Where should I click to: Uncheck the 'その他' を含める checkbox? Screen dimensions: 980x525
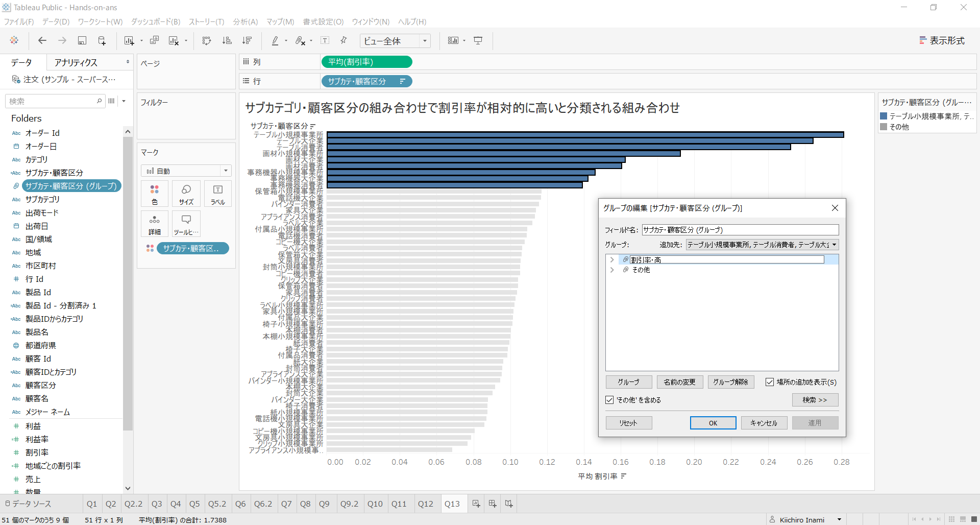(x=609, y=400)
